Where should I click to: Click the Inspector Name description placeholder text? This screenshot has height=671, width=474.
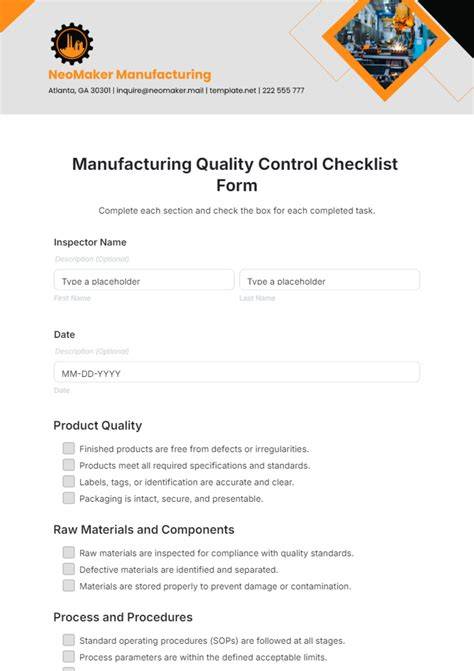pyautogui.click(x=92, y=259)
